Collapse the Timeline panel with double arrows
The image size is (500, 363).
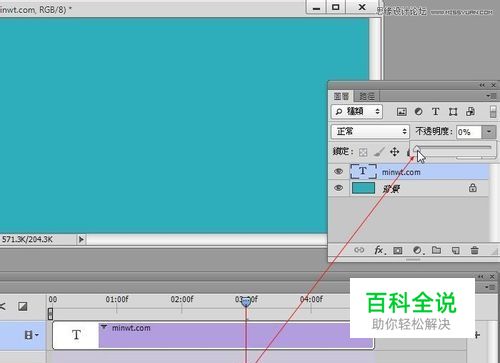(480, 277)
